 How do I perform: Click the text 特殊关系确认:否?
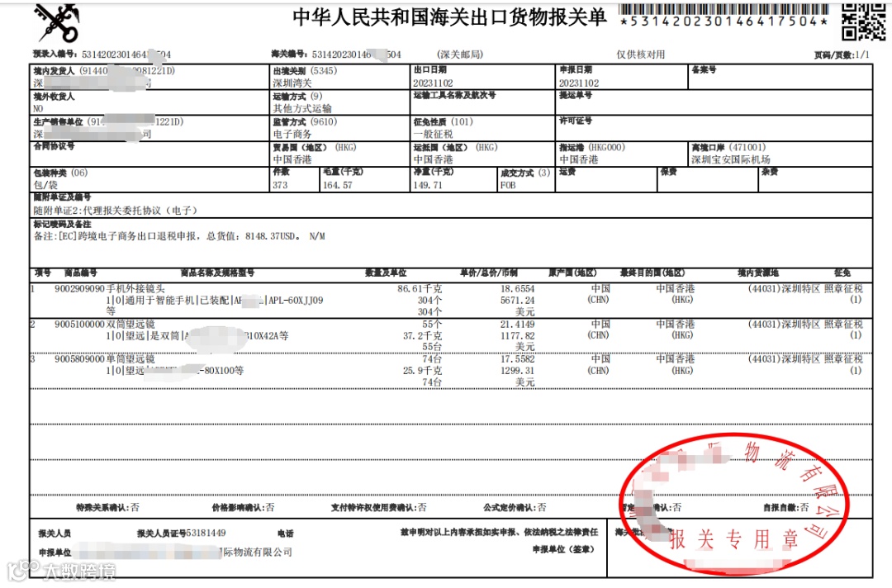click(107, 507)
